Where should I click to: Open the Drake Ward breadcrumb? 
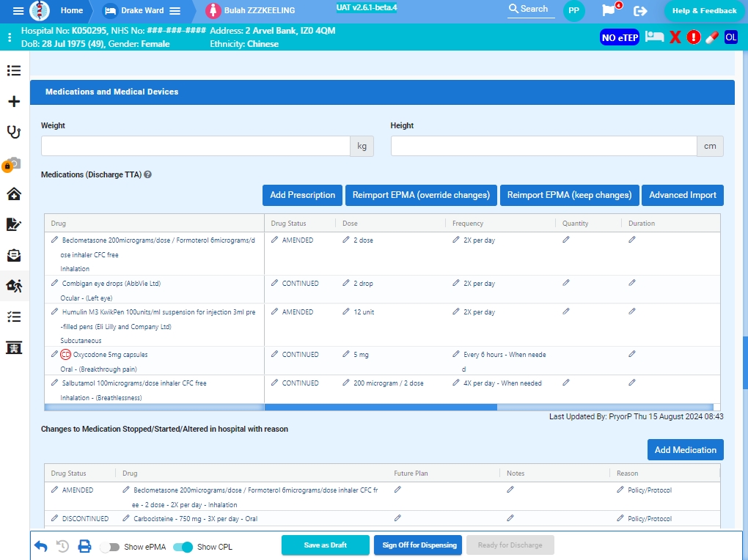click(x=142, y=10)
